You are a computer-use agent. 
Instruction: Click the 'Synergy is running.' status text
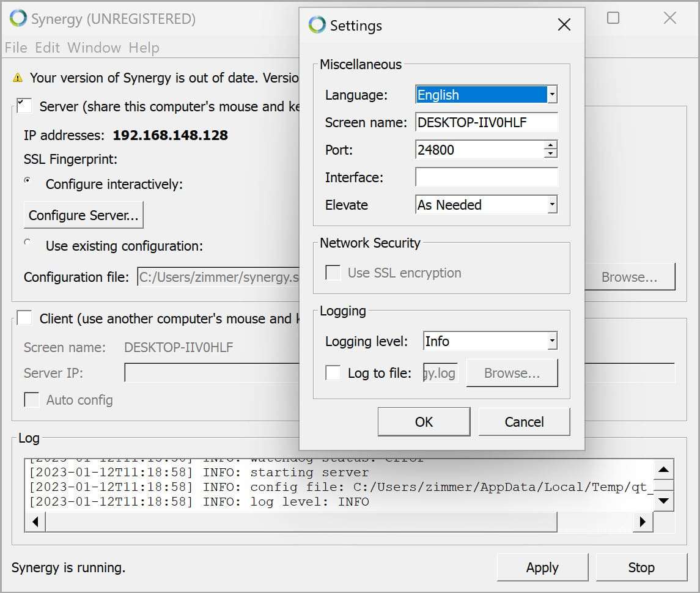tap(68, 567)
